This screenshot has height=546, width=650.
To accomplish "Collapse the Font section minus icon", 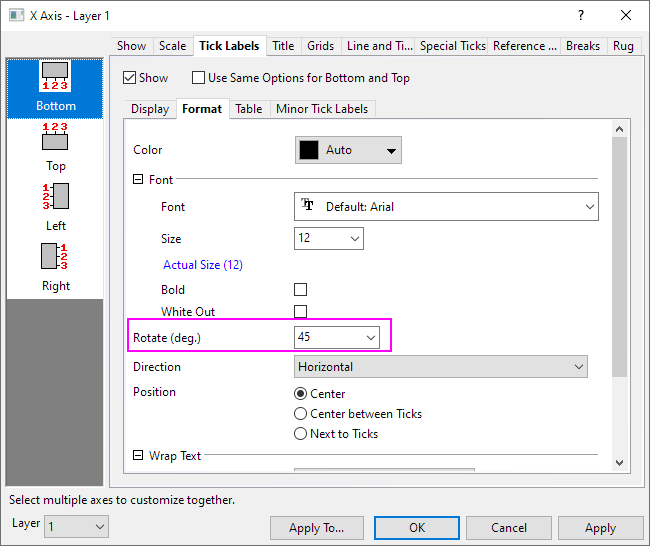I will [138, 180].
